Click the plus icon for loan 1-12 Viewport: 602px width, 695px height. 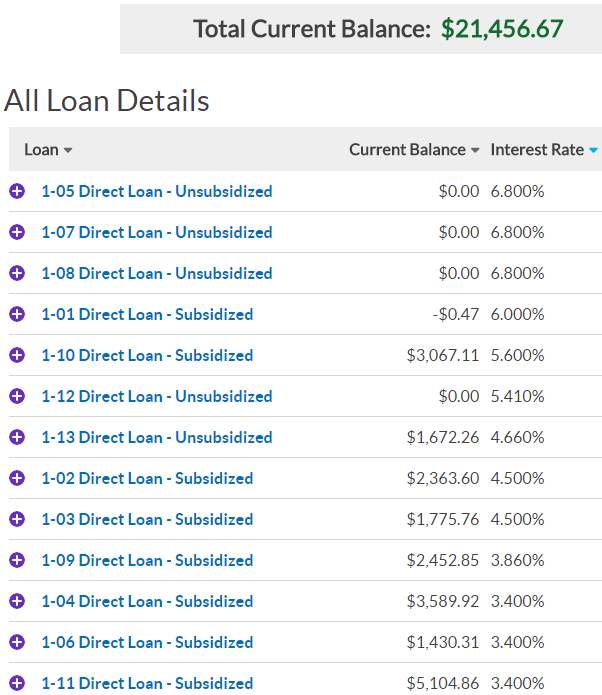16,396
